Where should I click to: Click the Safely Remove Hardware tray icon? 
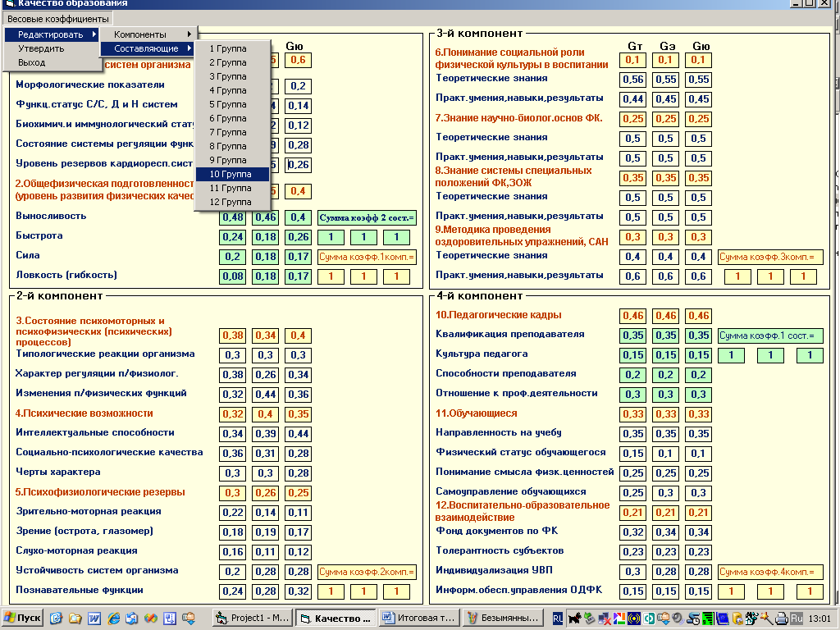pos(589,619)
